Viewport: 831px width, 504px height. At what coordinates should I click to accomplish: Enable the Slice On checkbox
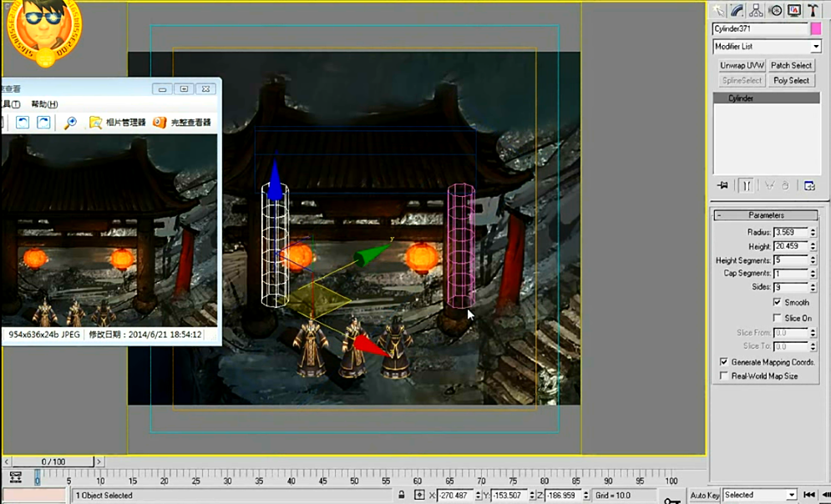[777, 318]
